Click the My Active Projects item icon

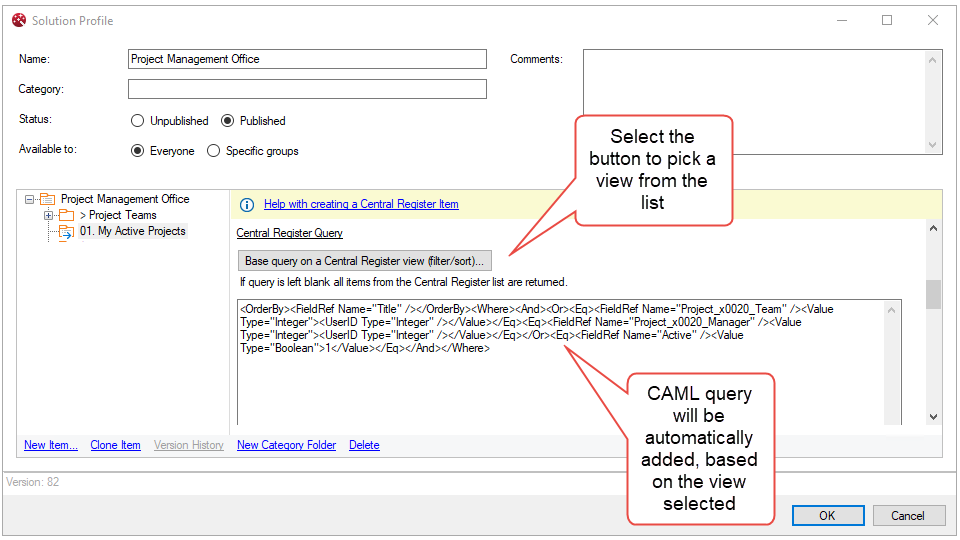coord(66,232)
